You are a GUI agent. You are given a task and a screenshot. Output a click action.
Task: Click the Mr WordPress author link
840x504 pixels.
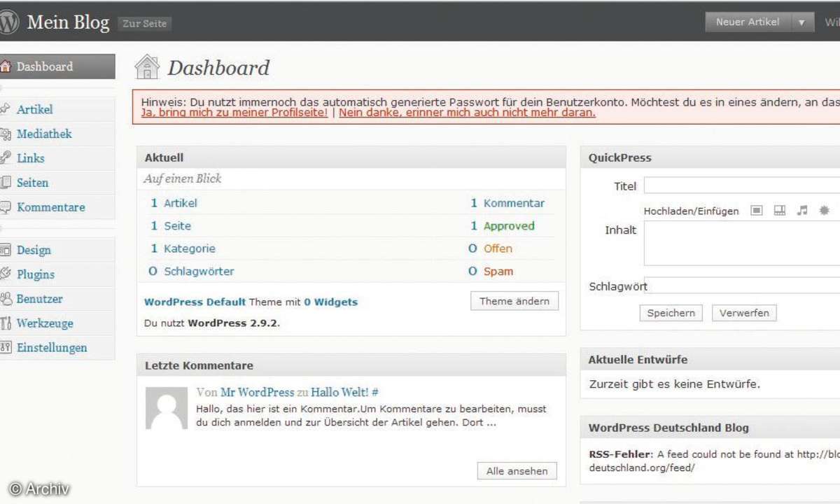[257, 393]
